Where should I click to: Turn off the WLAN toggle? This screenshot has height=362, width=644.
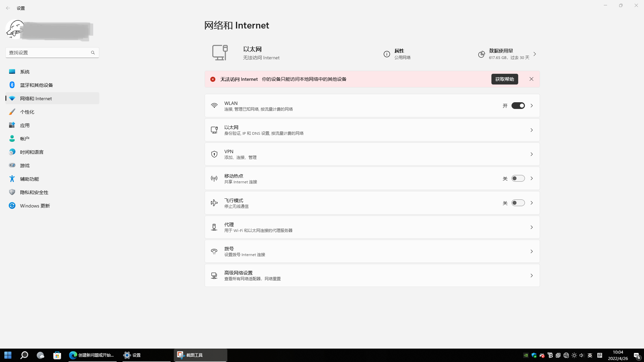518,106
